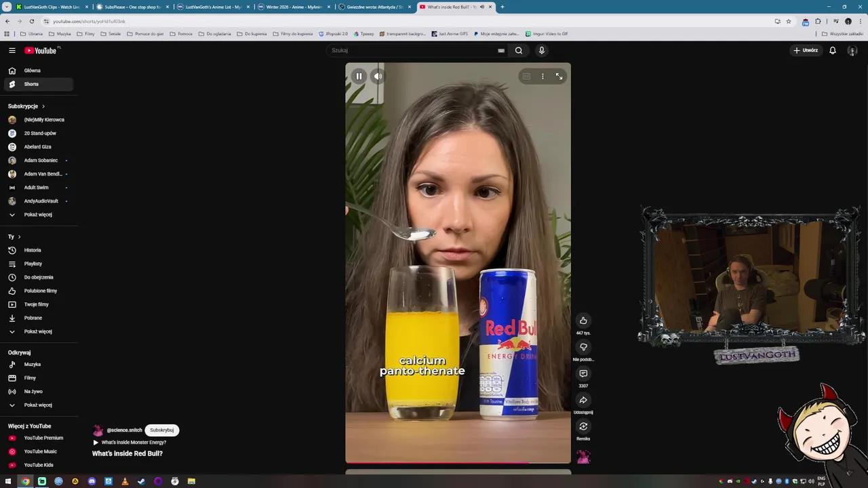Image resolution: width=868 pixels, height=488 pixels.
Task: Open the Short's three-dot more menu
Action: pyautogui.click(x=542, y=77)
